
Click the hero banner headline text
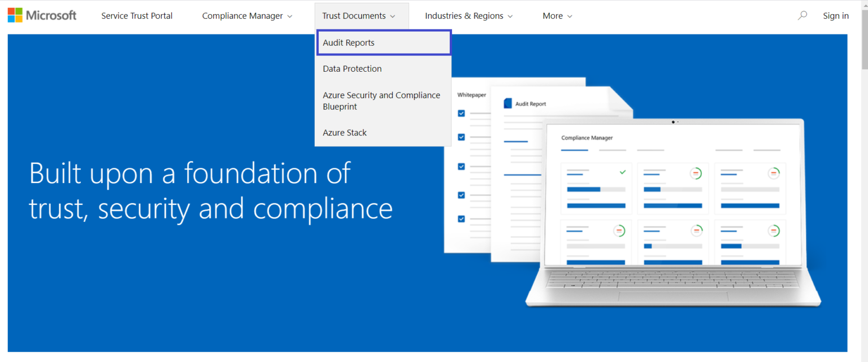211,191
